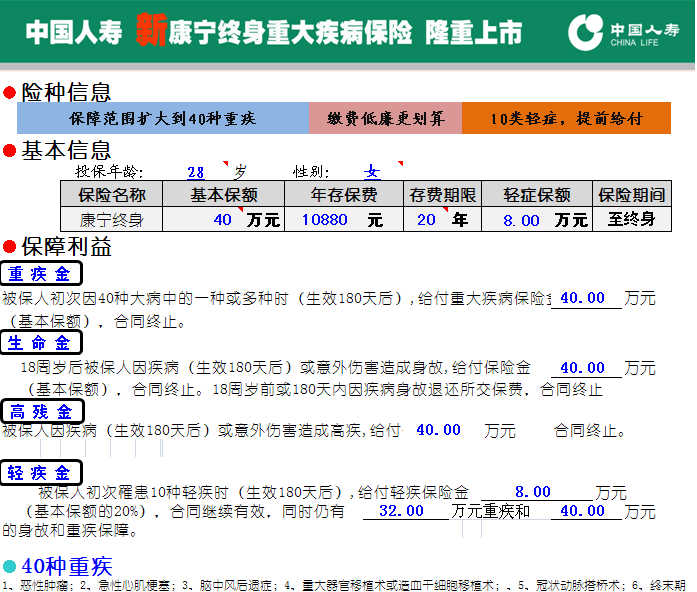This screenshot has width=697, height=592.
Task: Click 的身故和重疾保障。 closing line
Action: point(70,530)
